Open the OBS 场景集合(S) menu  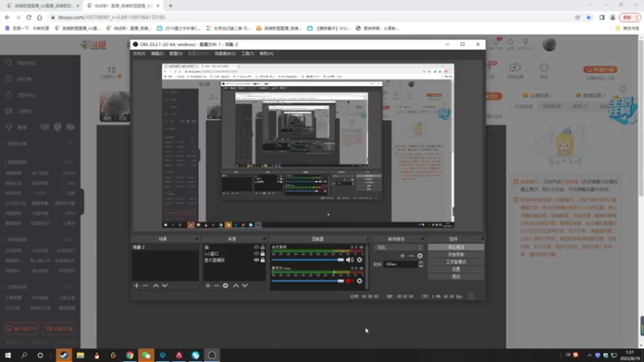point(225,53)
